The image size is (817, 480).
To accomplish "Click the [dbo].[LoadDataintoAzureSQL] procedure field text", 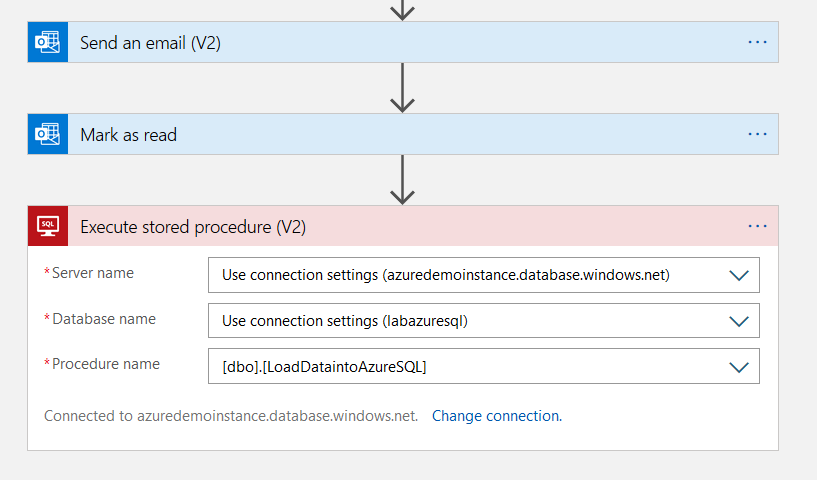I will [x=324, y=367].
